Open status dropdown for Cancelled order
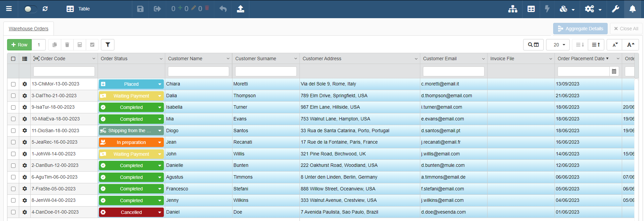This screenshot has width=644, height=221. point(159,212)
